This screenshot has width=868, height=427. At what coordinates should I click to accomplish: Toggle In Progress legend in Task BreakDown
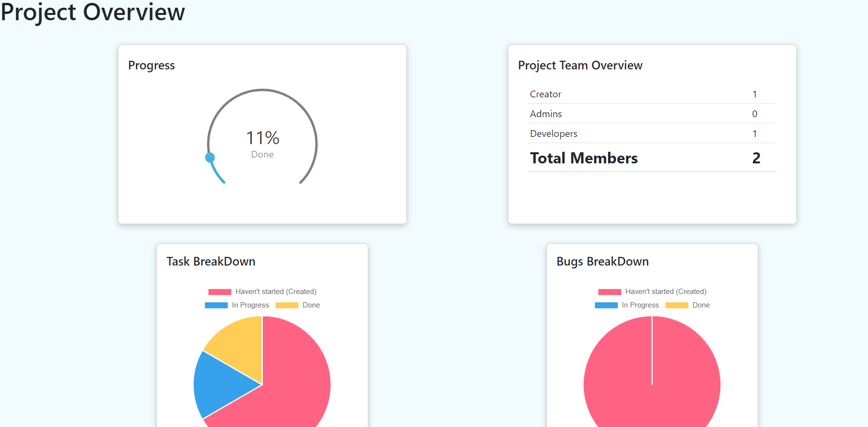tap(237, 305)
